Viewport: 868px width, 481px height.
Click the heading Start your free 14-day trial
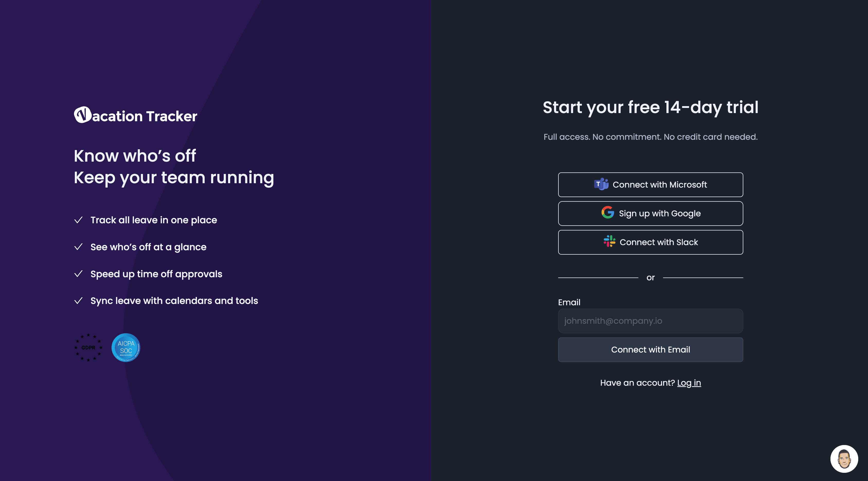(650, 108)
